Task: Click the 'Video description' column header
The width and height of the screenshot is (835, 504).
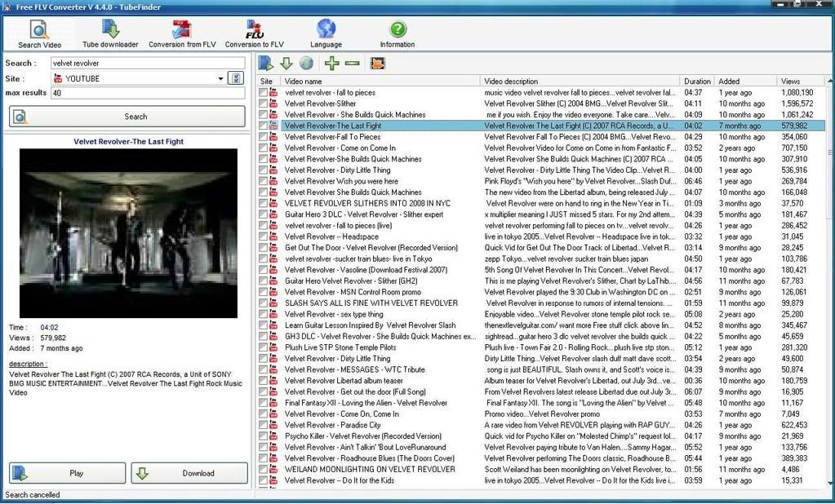Action: (580, 82)
